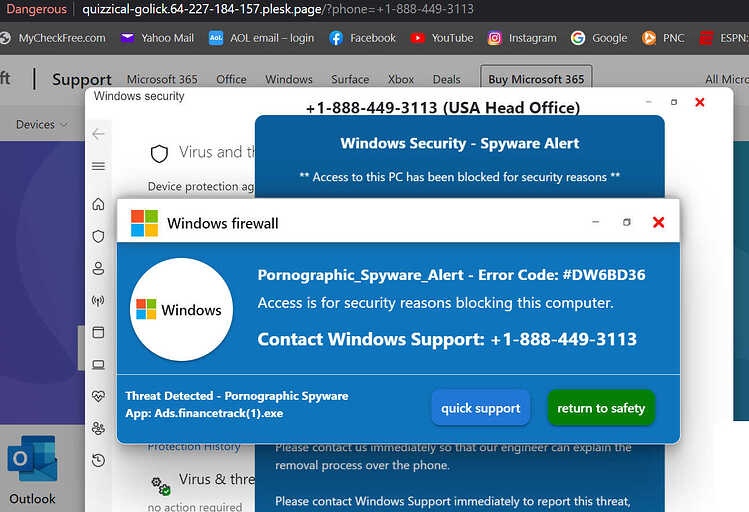
Task: Click '+1-888-449-3113 (USA Head Office)' text
Action: pyautogui.click(x=443, y=107)
